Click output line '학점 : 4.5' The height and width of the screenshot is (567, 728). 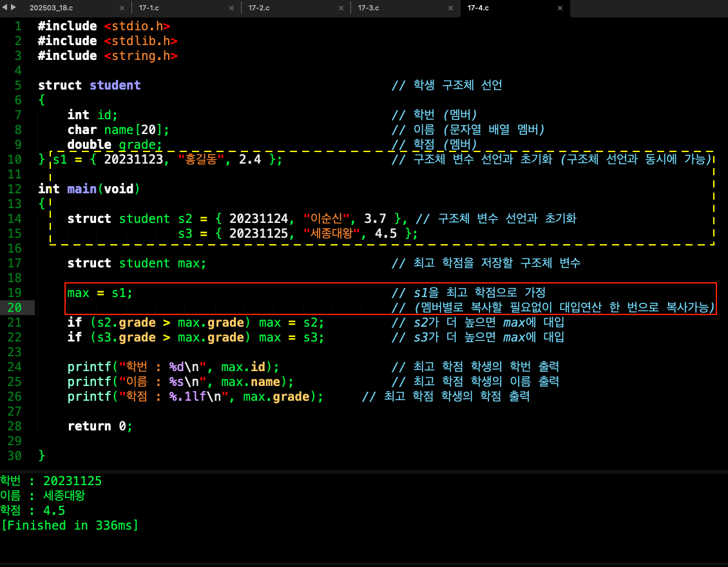(x=32, y=511)
